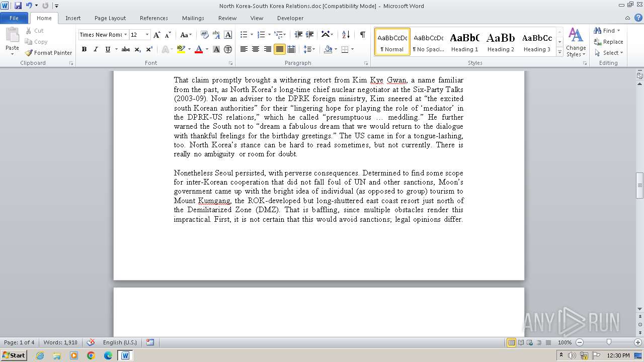Center the paragraph text
Viewport: 644px width, 362px height.
(x=256, y=49)
